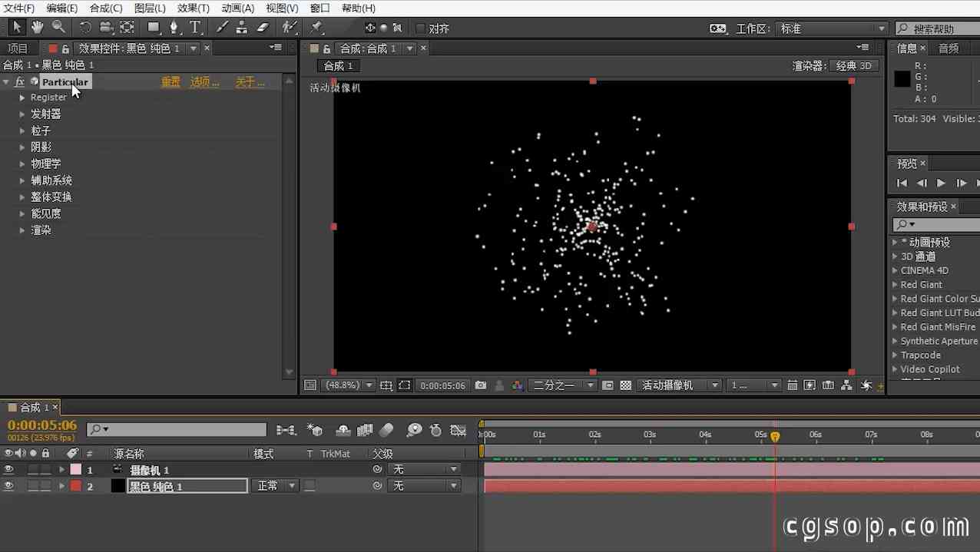This screenshot has height=552, width=980.
Task: Enable the 对齐 snapping checkbox
Action: (420, 28)
